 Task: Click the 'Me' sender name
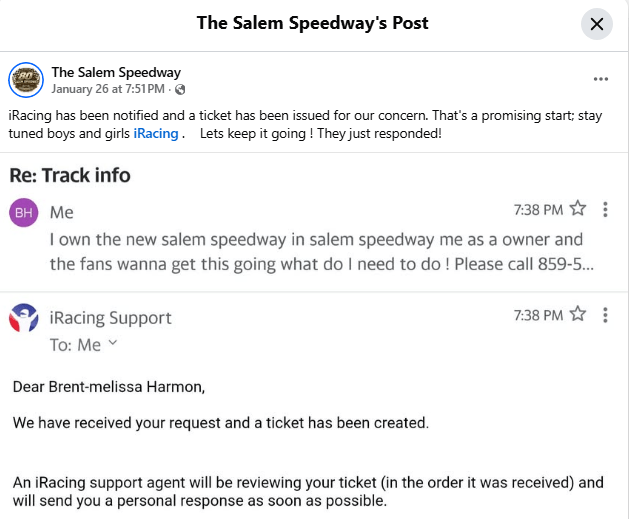coord(61,212)
